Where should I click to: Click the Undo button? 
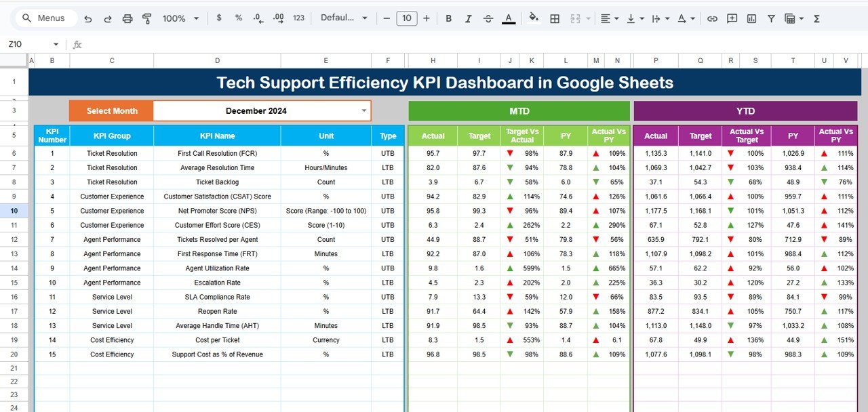pos(87,18)
